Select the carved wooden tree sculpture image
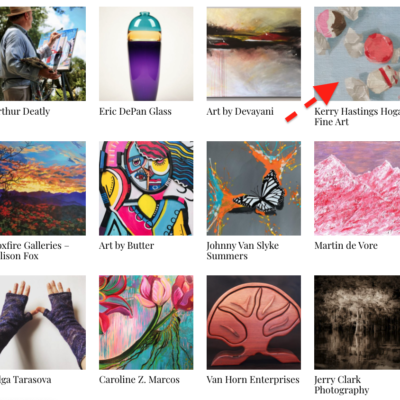 click(x=254, y=322)
